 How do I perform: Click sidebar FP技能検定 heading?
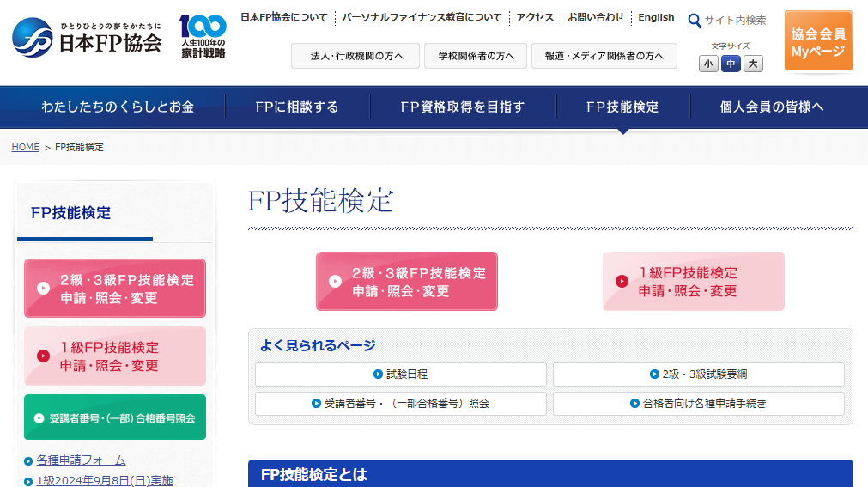[x=71, y=213]
